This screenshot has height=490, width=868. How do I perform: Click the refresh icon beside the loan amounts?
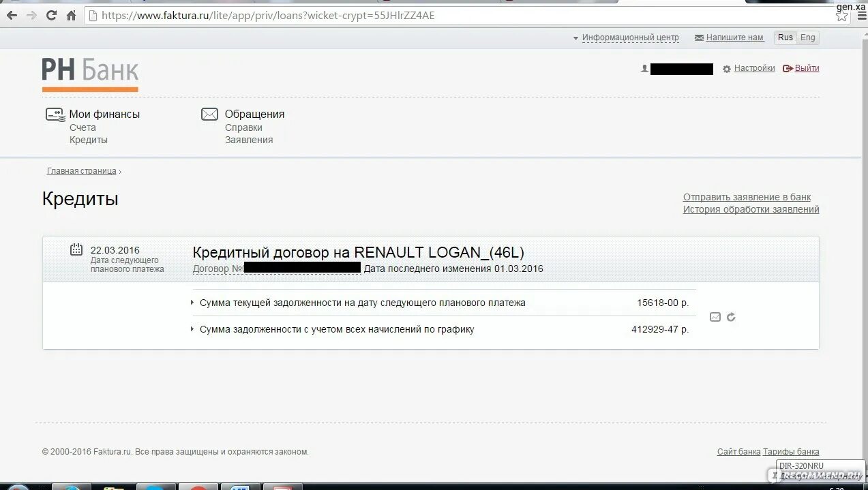pos(731,317)
